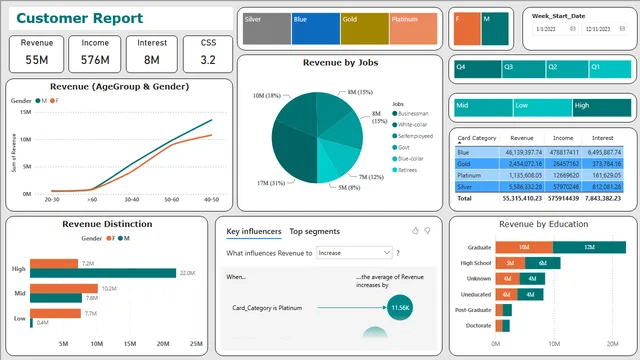Select the Low income group tile

coord(542,108)
